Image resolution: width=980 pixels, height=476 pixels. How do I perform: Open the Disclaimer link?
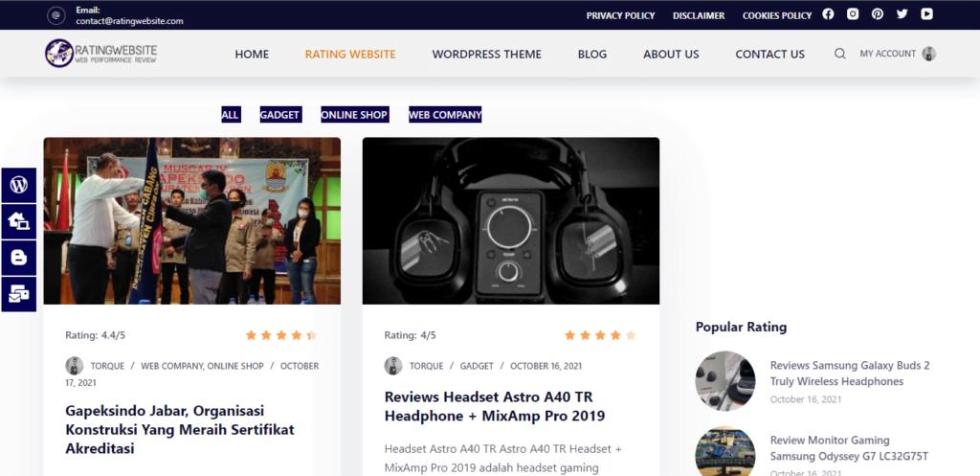tap(699, 15)
